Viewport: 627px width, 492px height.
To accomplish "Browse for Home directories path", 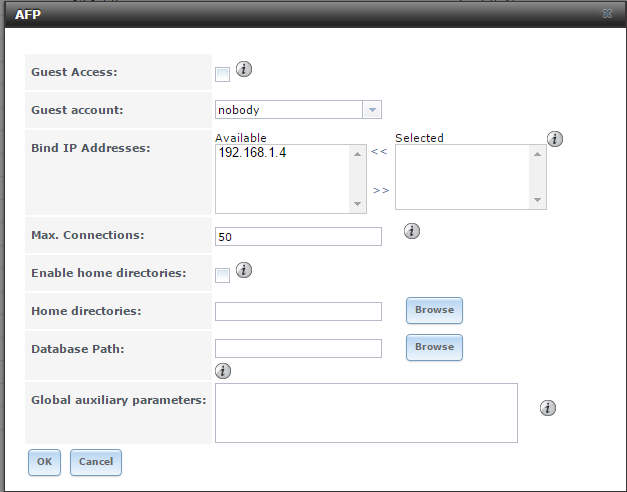I will click(434, 310).
